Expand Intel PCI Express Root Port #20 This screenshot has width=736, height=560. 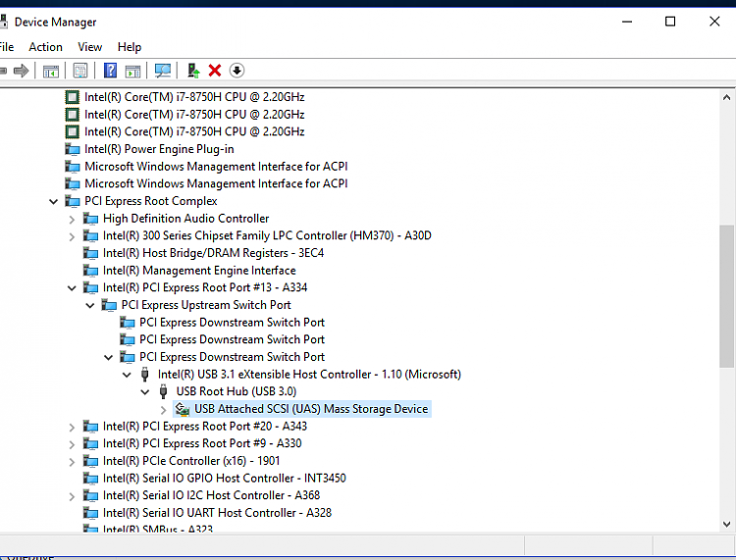coord(72,427)
